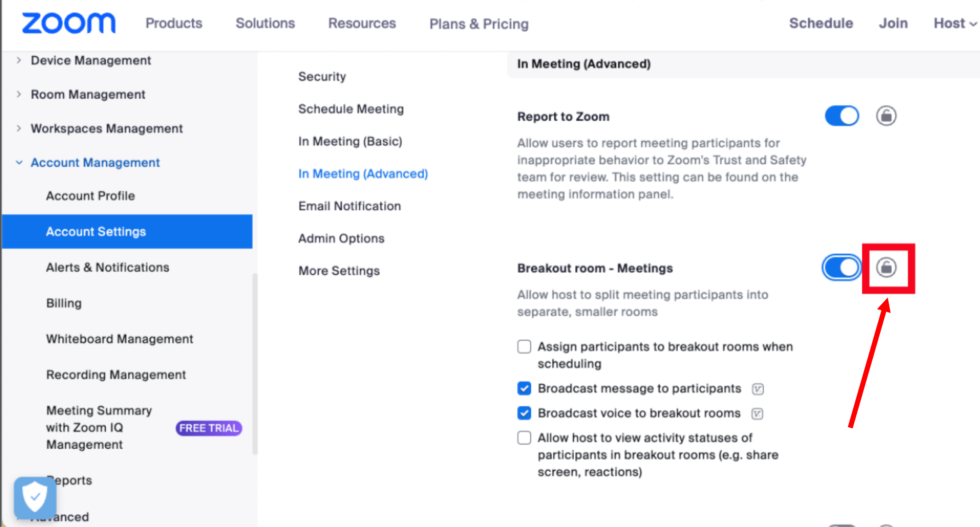Enable Assign participants to breakout rooms checkbox
The height and width of the screenshot is (527, 980).
[x=524, y=345]
